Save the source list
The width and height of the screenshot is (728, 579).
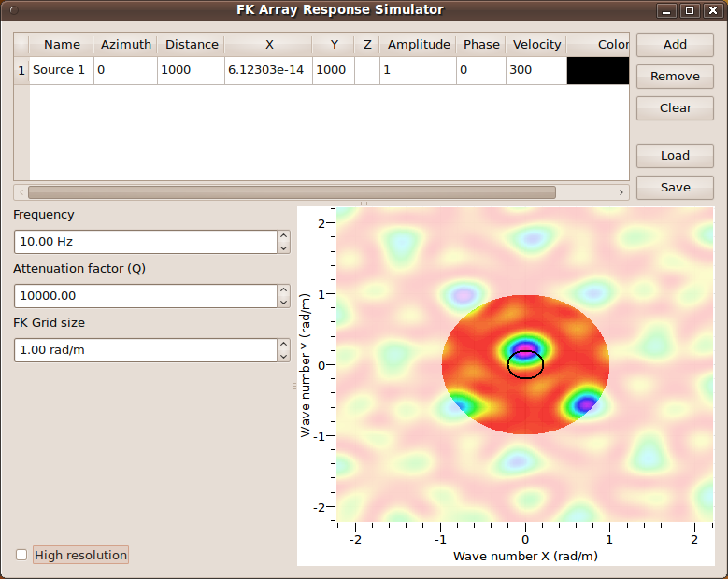pos(675,188)
